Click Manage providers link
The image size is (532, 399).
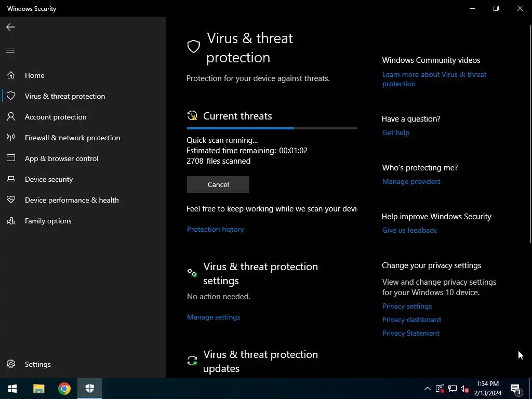click(x=411, y=181)
